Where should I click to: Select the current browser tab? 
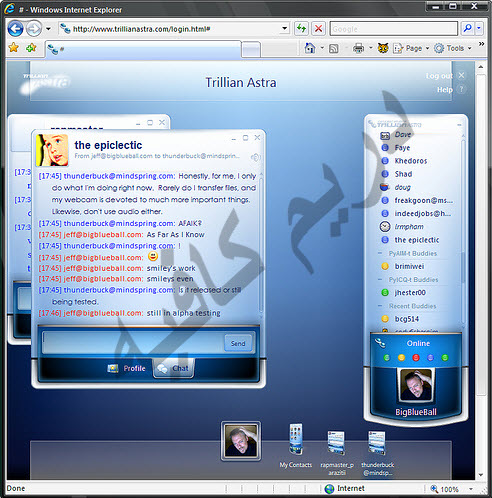(x=143, y=49)
